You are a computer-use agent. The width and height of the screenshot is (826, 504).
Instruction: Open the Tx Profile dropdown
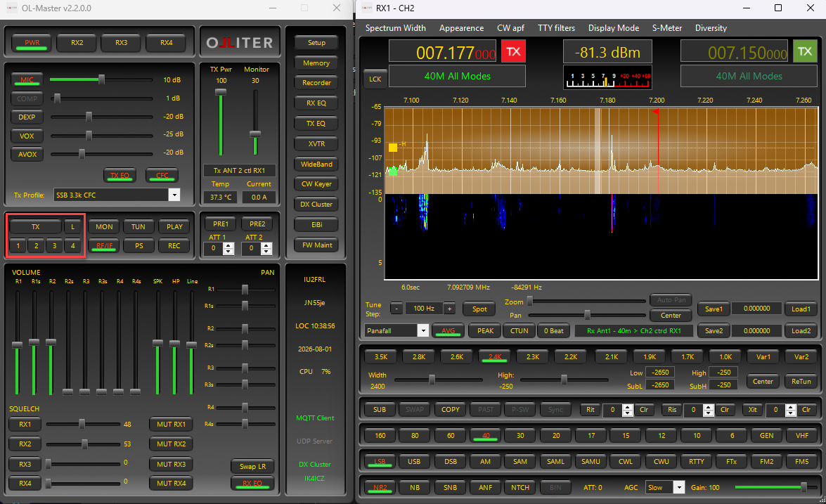174,195
